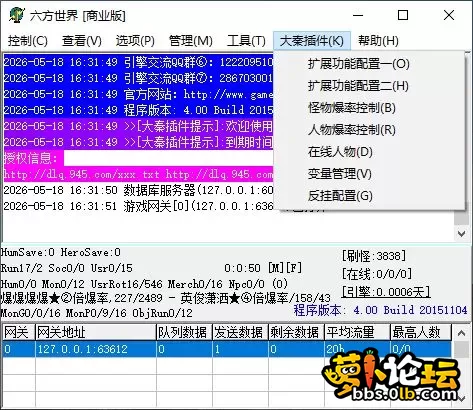Click the 程序版本 4.00 Build 20151104 label
The height and width of the screenshot is (410, 473).
380,310
